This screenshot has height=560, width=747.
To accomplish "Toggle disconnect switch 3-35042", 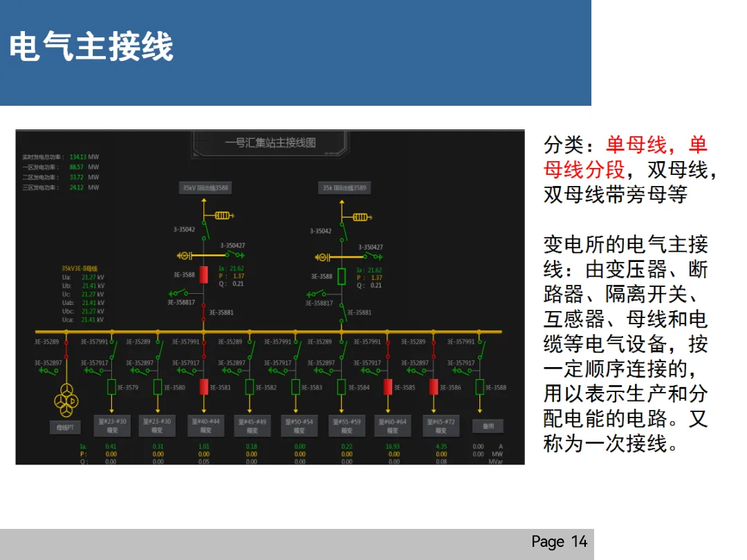I will click(x=205, y=230).
